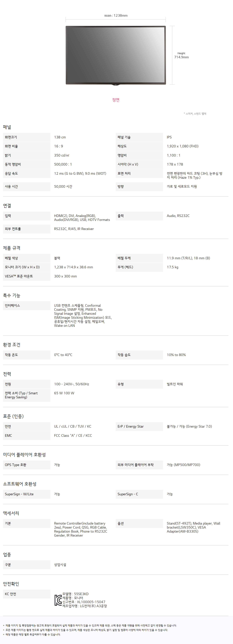Viewport: 233px width, 644px height.
Task: Click the KC certification mark icon
Action: click(x=58, y=600)
